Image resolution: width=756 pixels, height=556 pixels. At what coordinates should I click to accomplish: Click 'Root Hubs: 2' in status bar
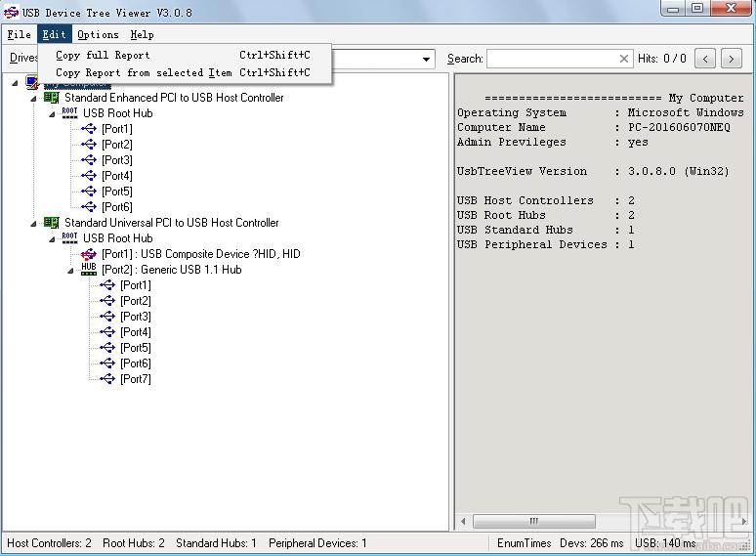tap(134, 543)
